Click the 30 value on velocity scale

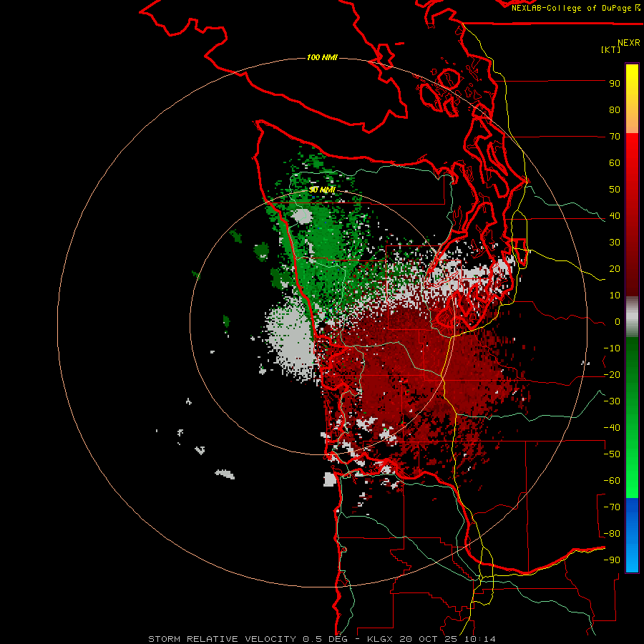615,243
